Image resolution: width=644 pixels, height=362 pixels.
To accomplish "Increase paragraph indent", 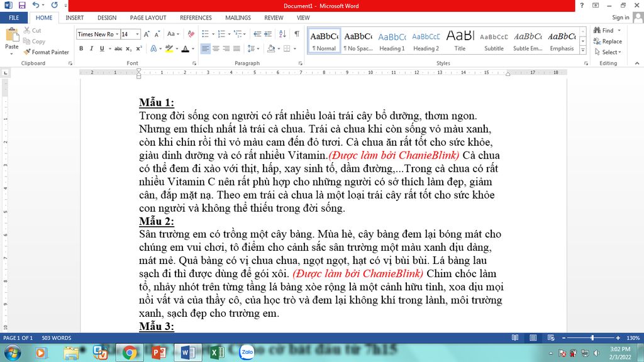I will (268, 34).
